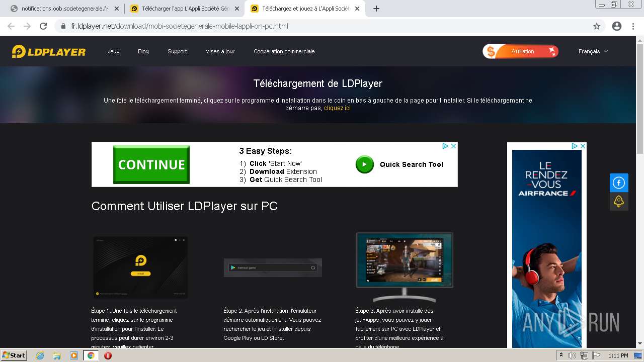Image resolution: width=644 pixels, height=362 pixels.
Task: Click the monitor gameplay step 3 image
Action: pos(405,266)
